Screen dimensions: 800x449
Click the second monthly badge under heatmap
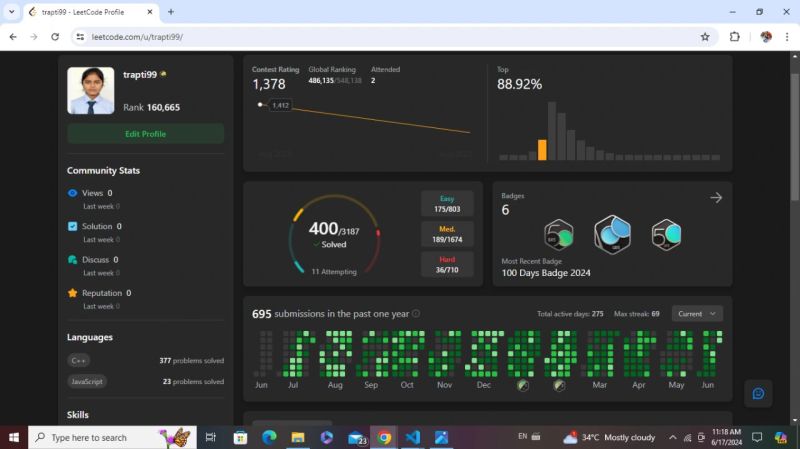click(559, 385)
